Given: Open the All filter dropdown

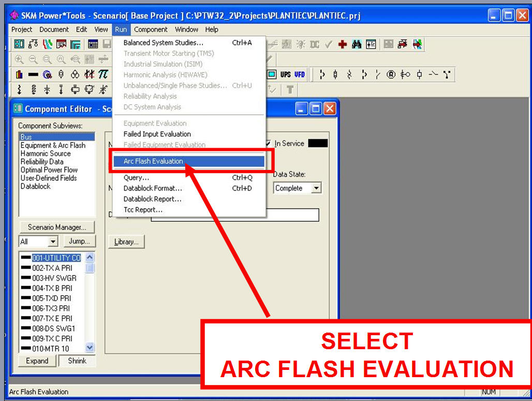Looking at the screenshot, I should [x=53, y=241].
